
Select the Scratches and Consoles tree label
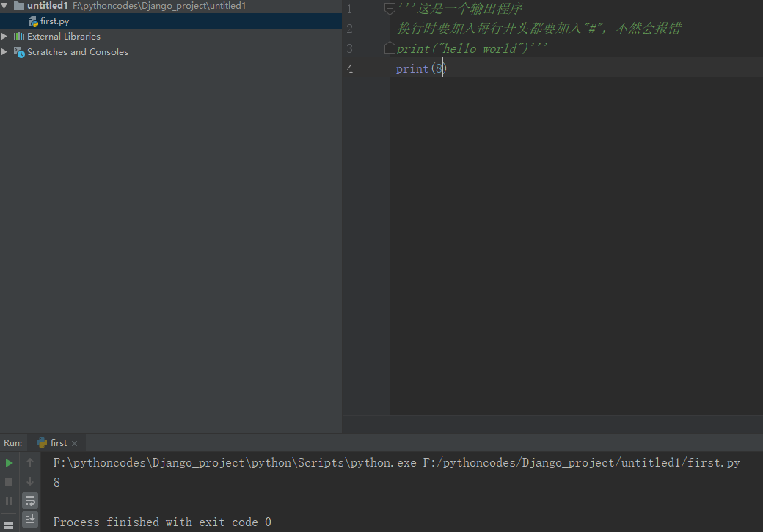[78, 51]
